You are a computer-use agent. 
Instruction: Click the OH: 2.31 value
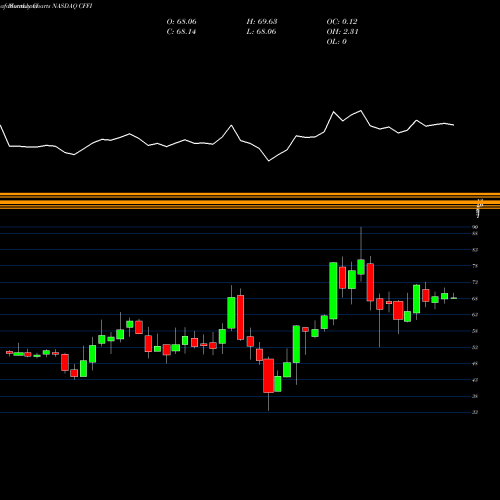pos(342,32)
